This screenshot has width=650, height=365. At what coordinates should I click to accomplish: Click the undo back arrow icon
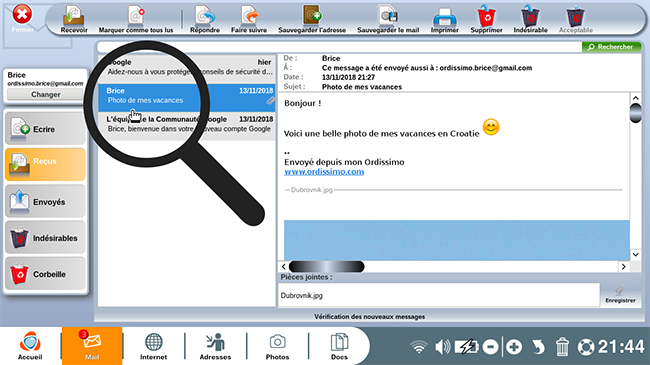538,347
